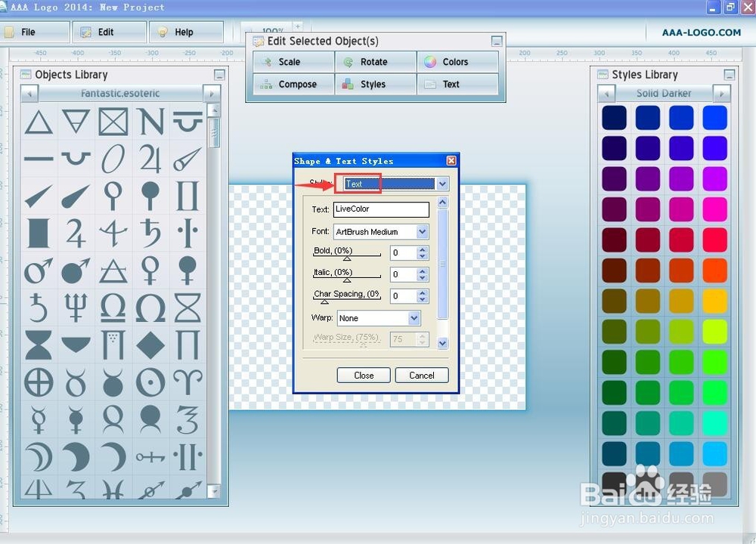Select the Neptune trident symbol

[x=76, y=308]
